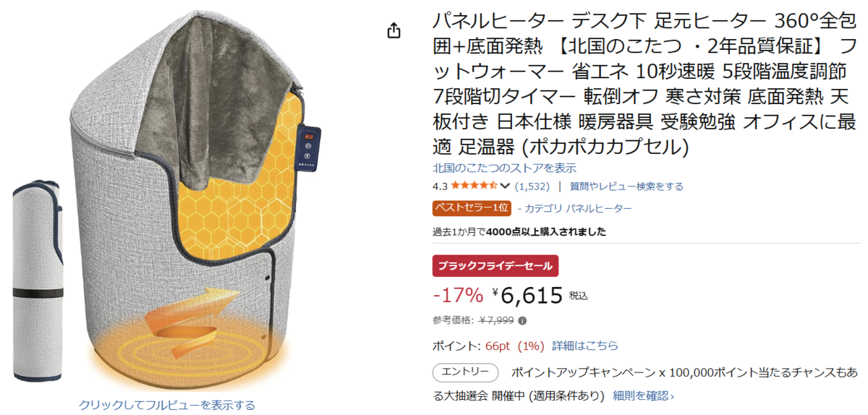Viewport: 868px width, 415px height.
Task: Open the 1,532 reviews count link
Action: click(532, 187)
